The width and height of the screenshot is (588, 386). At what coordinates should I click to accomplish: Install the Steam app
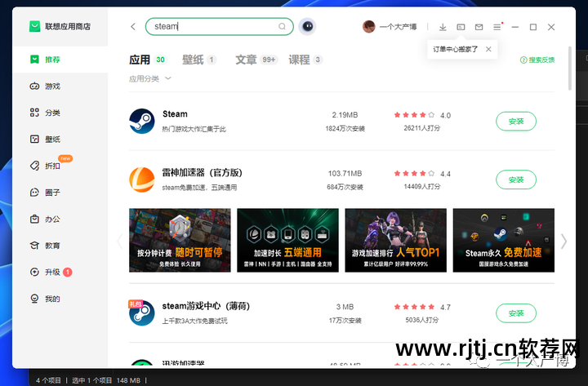516,122
